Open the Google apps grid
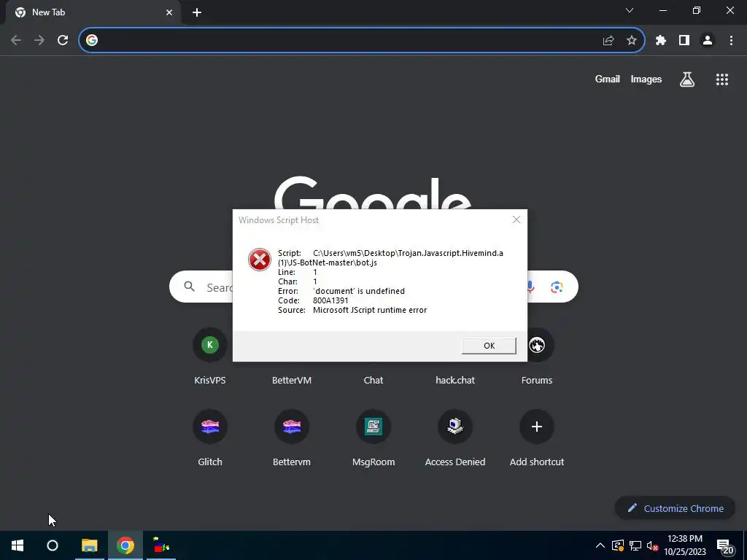747x560 pixels. 722,79
